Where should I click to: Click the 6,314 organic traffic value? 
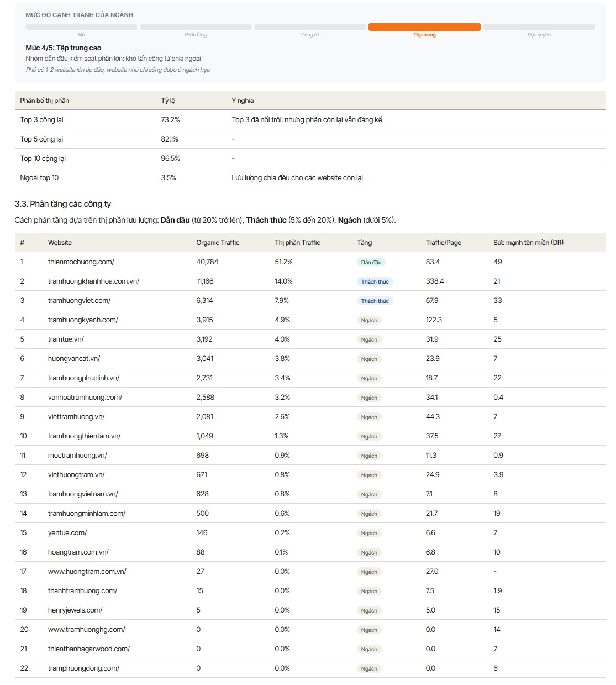[204, 301]
